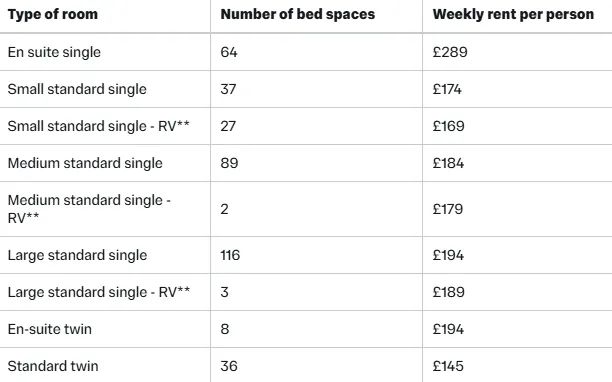Select the 'En-suite twin' row label
The width and height of the screenshot is (612, 382).
[x=50, y=329]
